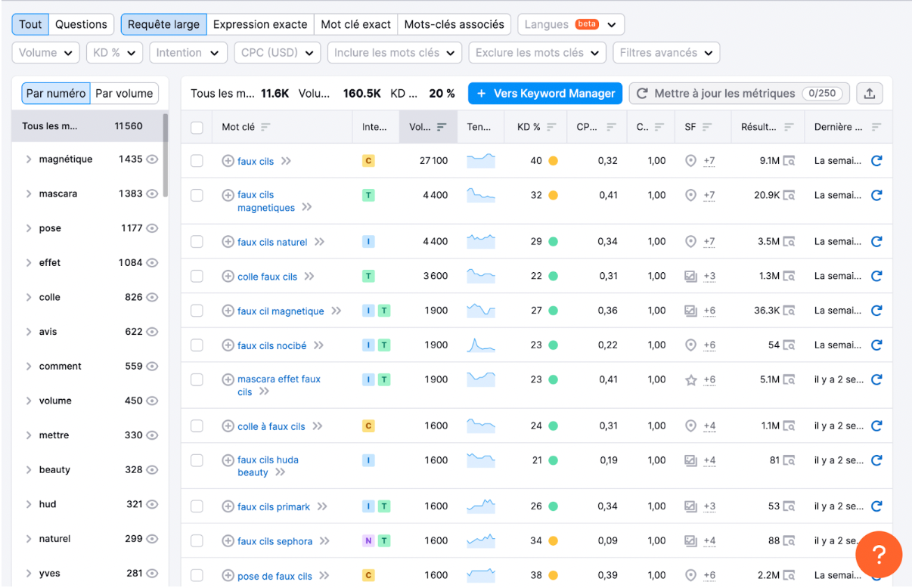Screen dimensions: 912x588
Task: Expand the effet keyword group
Action: point(29,263)
